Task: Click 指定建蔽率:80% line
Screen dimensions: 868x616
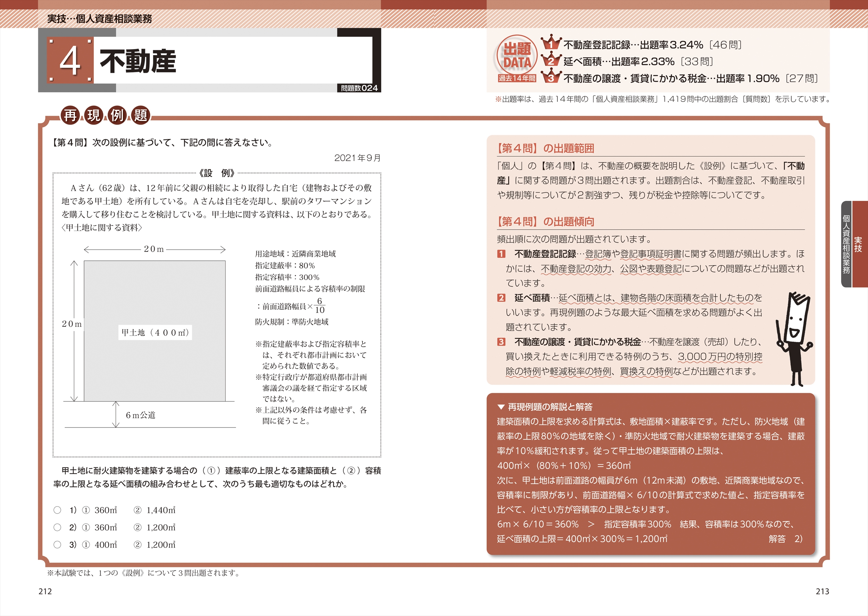Action: 285,265
